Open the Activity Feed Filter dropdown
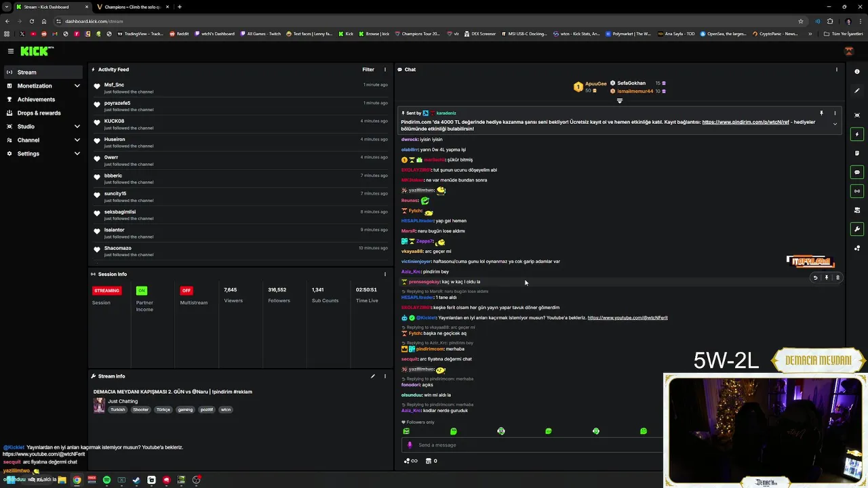Screen dimensions: 868x488 (x=368, y=69)
